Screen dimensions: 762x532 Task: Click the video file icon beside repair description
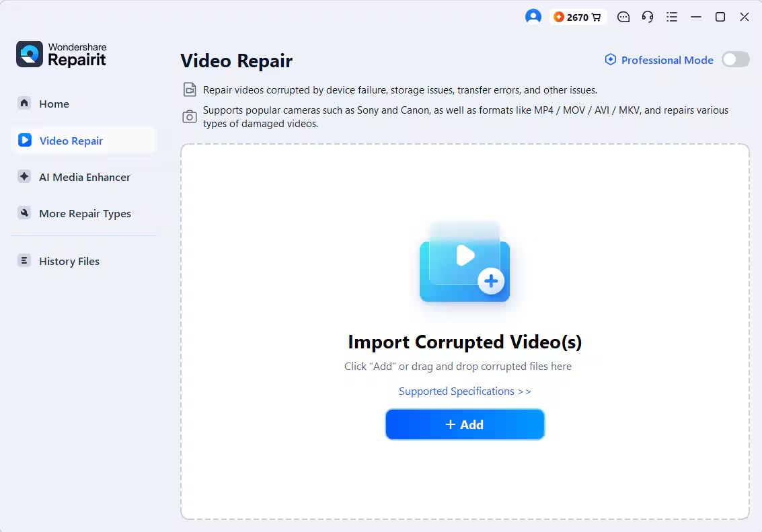tap(190, 90)
